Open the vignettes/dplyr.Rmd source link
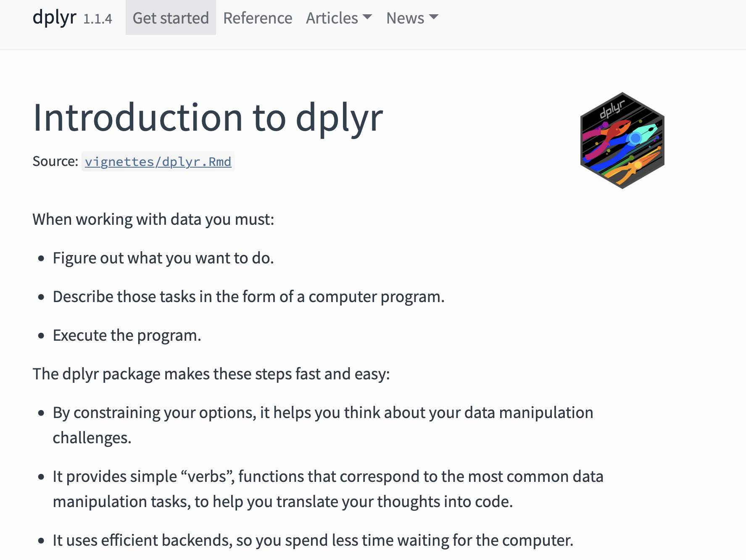The image size is (746, 560). coord(158,162)
